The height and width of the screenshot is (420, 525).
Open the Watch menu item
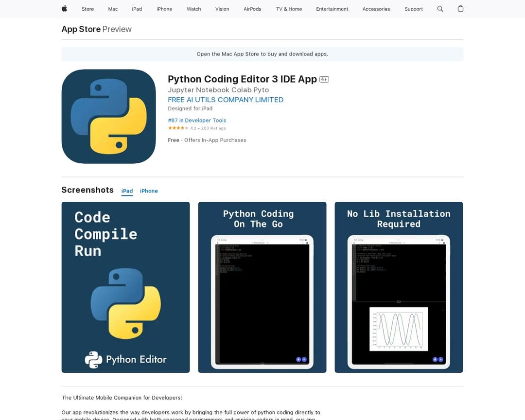tap(194, 9)
